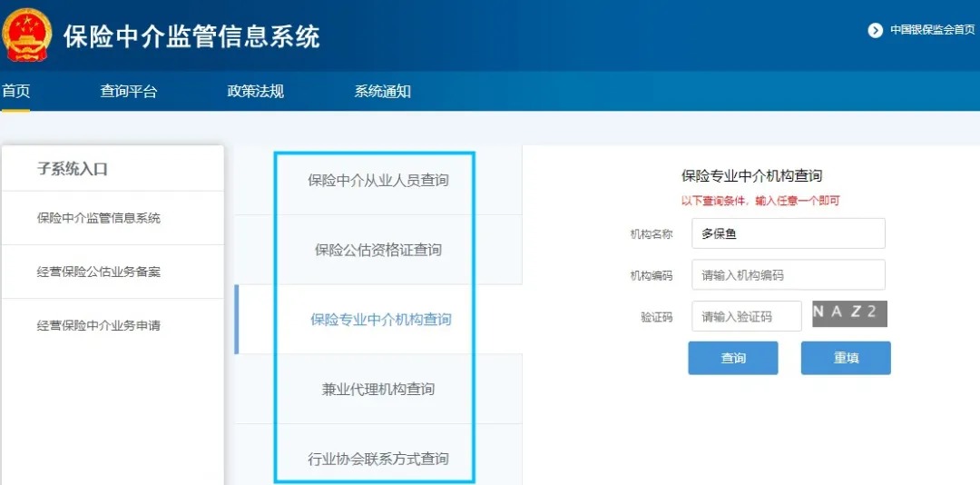This screenshot has width=980, height=485.
Task: Go to the 政策法规 section
Action: 255,91
